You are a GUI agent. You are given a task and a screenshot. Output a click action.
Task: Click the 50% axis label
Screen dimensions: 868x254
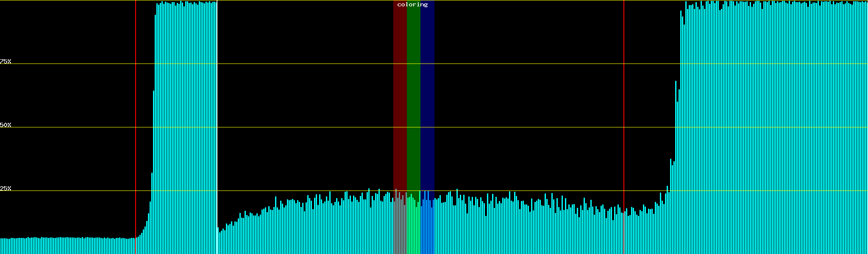[6, 125]
